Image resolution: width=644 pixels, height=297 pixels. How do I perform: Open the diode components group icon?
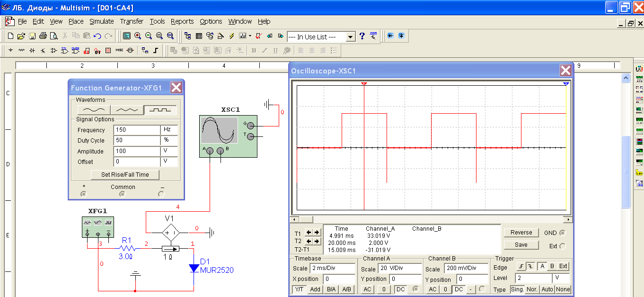(32, 50)
